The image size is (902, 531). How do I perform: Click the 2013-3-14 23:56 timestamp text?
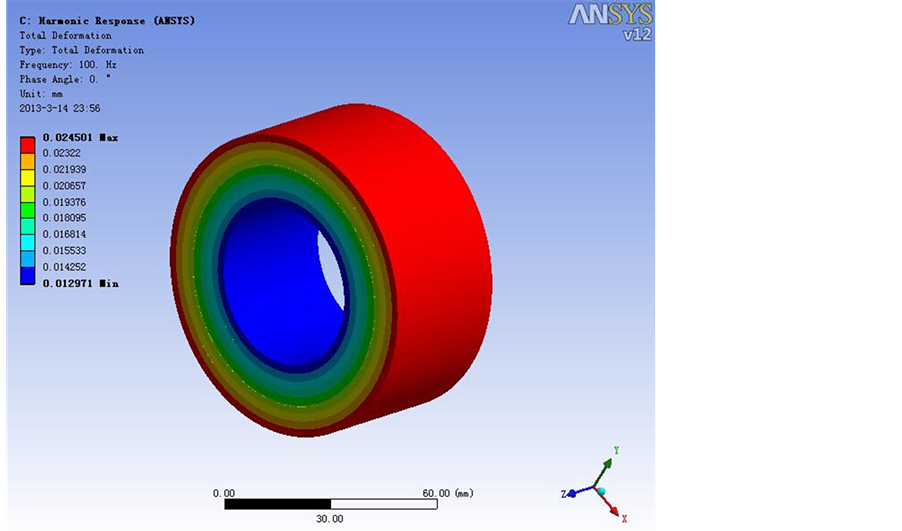(x=59, y=108)
